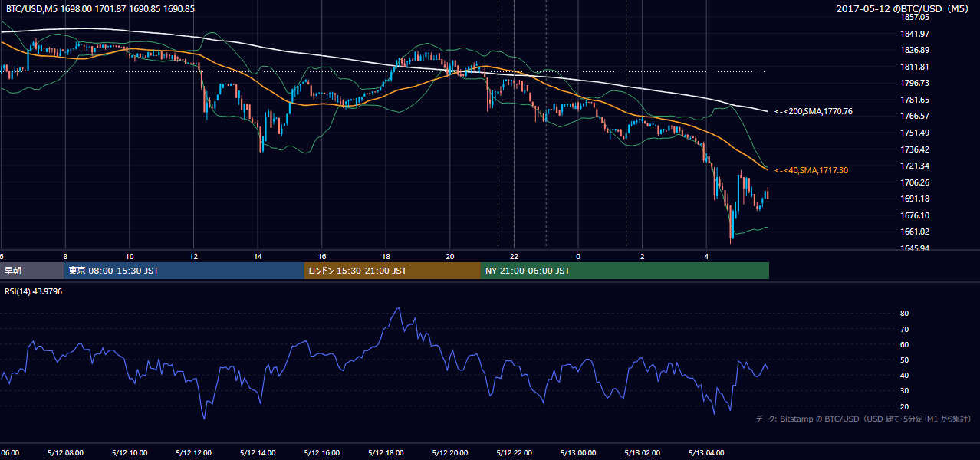The image size is (980, 460).
Task: Click hour label 18 on price chart time axis
Action: point(386,256)
